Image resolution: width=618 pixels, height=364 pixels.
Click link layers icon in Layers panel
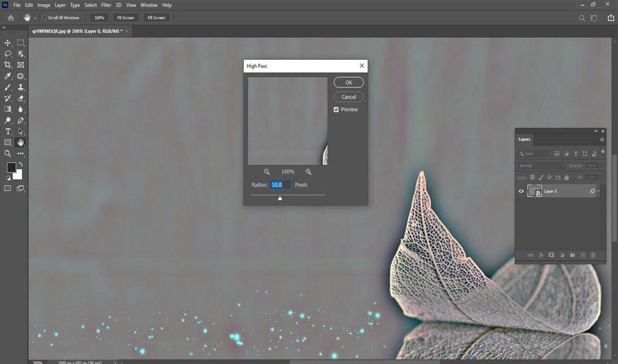tap(530, 255)
